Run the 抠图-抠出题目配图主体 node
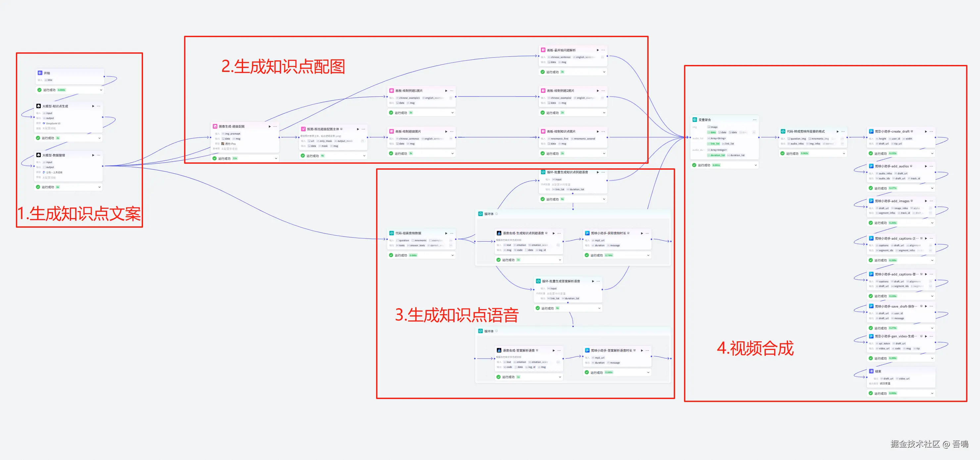Viewport: 980px width, 460px height. [358, 129]
